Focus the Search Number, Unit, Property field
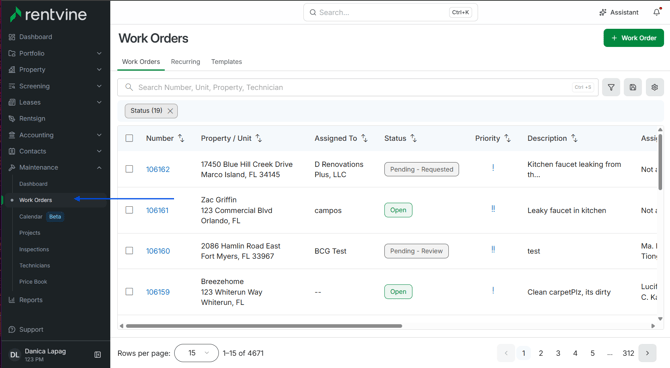The height and width of the screenshot is (368, 670). pos(358,87)
